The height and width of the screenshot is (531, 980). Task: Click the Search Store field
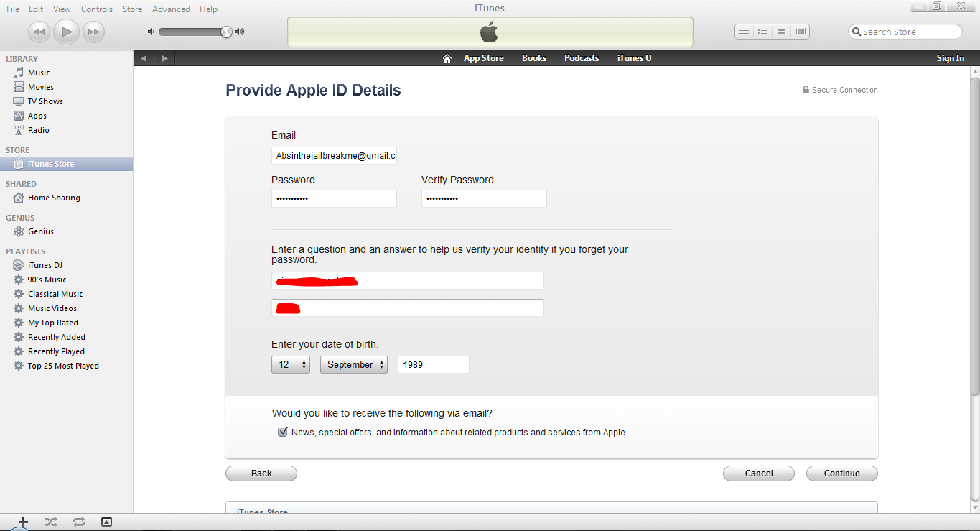tap(905, 32)
